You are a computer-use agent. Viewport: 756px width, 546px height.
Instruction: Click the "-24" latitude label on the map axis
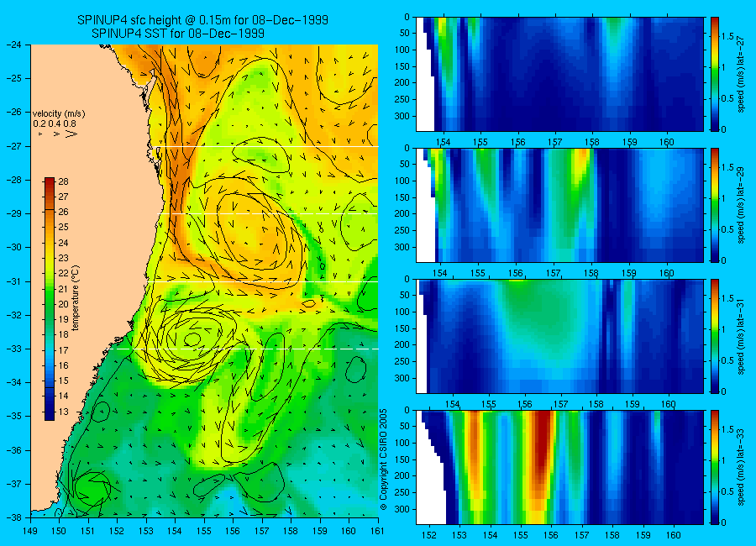coord(14,45)
